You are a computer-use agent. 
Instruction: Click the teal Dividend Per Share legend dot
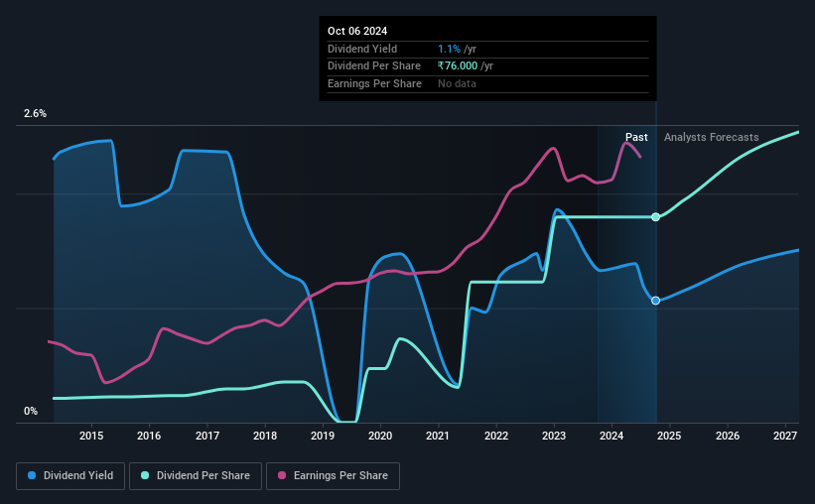(x=145, y=475)
